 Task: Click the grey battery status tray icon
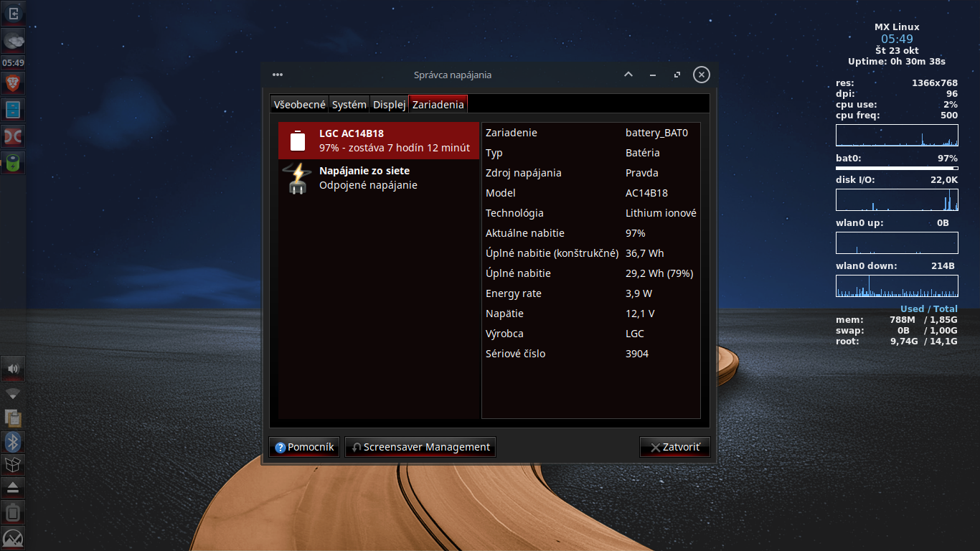pyautogui.click(x=13, y=512)
